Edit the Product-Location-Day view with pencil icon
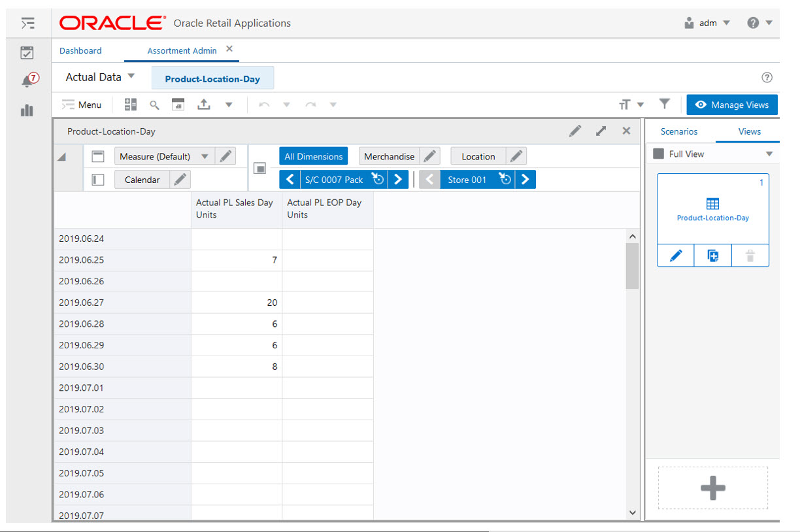Viewport: 800px width, 532px height. 575,131
